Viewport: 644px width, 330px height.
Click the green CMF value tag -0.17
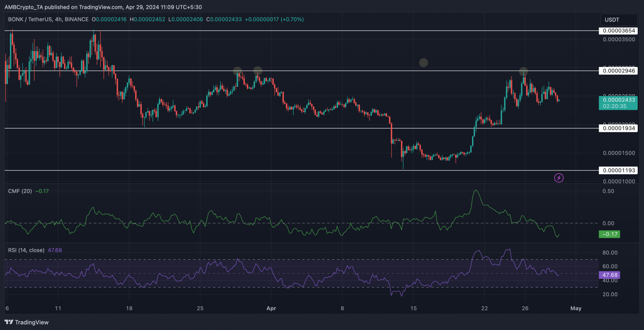click(610, 234)
